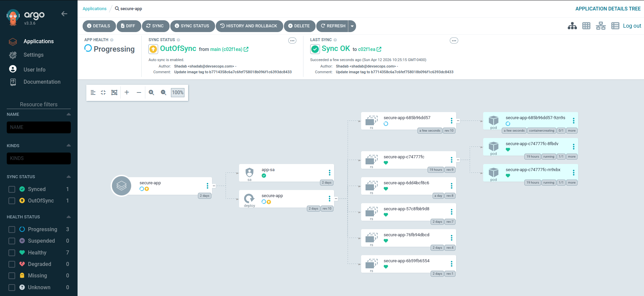Select the secure-app-76fb94dbcd replicaset node
The width and height of the screenshot is (644, 296).
(x=408, y=238)
